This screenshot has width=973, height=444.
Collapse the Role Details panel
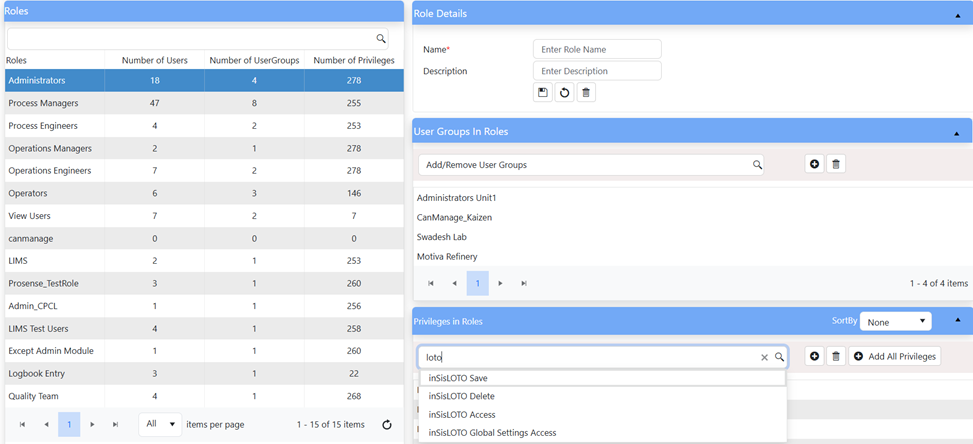click(x=956, y=14)
